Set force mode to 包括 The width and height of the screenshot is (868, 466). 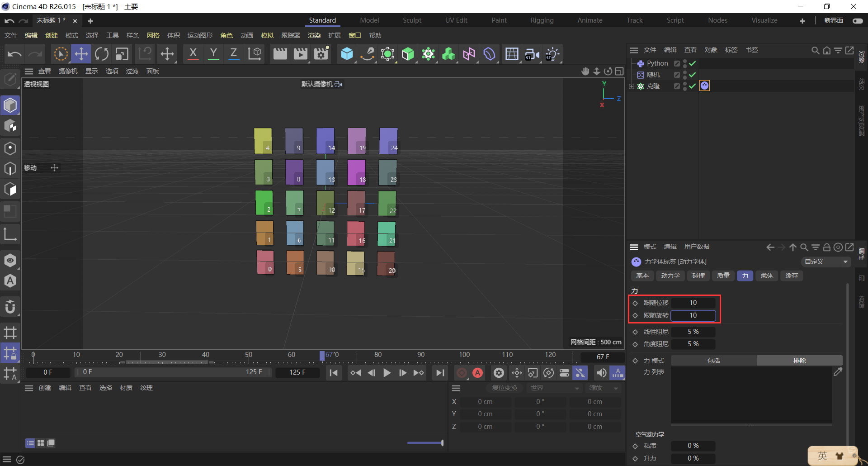pos(714,361)
